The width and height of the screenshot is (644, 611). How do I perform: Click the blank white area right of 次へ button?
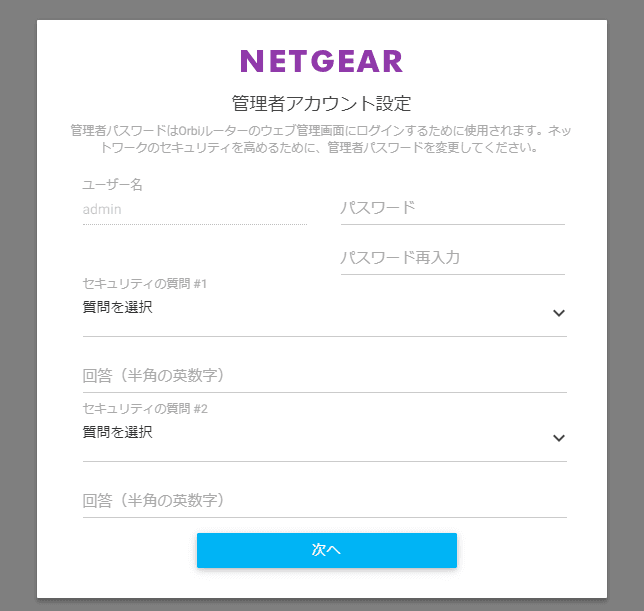coord(530,551)
